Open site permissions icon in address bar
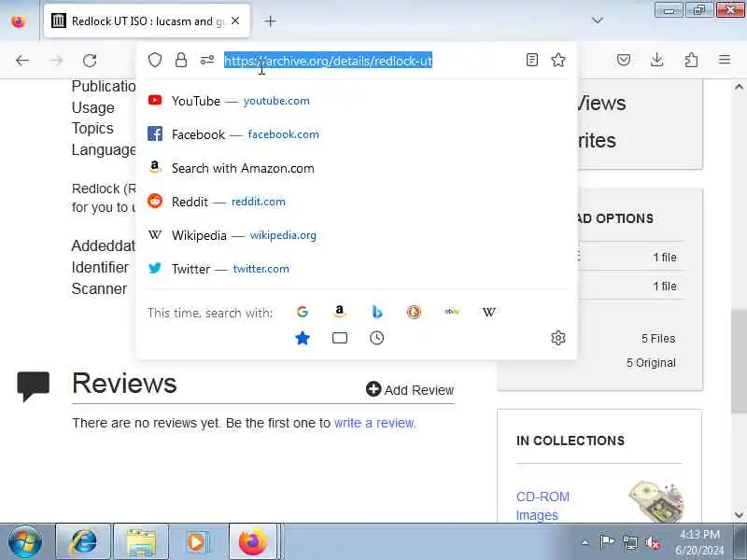This screenshot has width=747, height=560. [x=207, y=60]
